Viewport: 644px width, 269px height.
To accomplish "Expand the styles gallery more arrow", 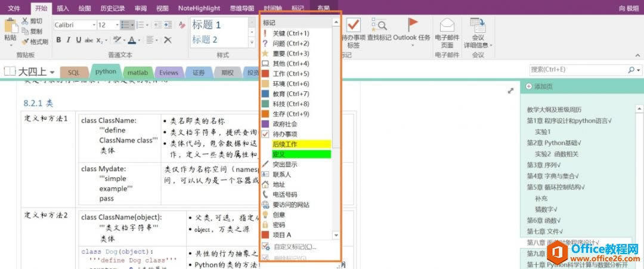I will [252, 42].
